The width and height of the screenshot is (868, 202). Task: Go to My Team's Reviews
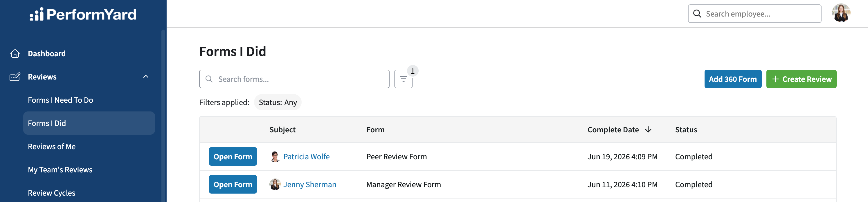point(60,170)
